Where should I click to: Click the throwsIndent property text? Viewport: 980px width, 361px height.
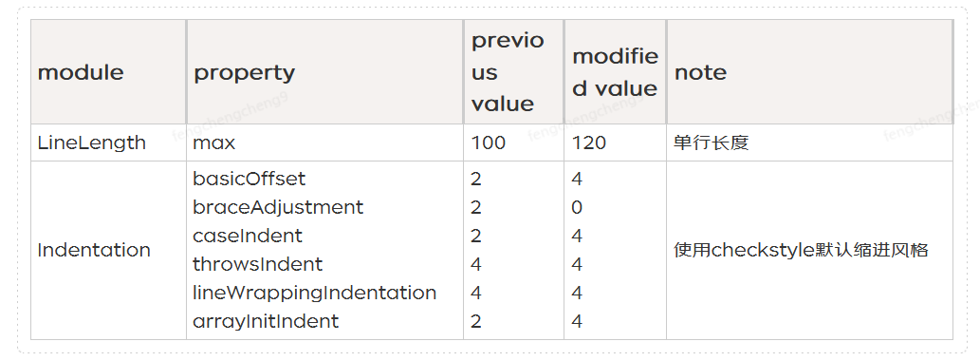[257, 264]
